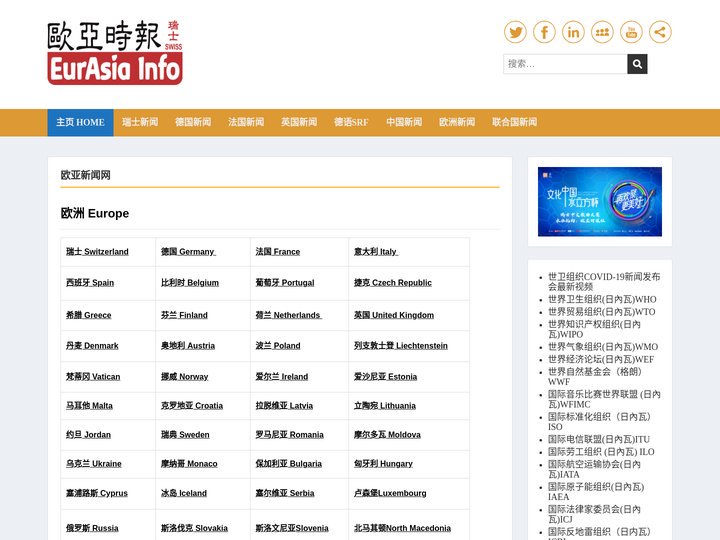Image resolution: width=720 pixels, height=540 pixels.
Task: Open the 世界经济论坛 WEF sidebar link
Action: point(601,360)
